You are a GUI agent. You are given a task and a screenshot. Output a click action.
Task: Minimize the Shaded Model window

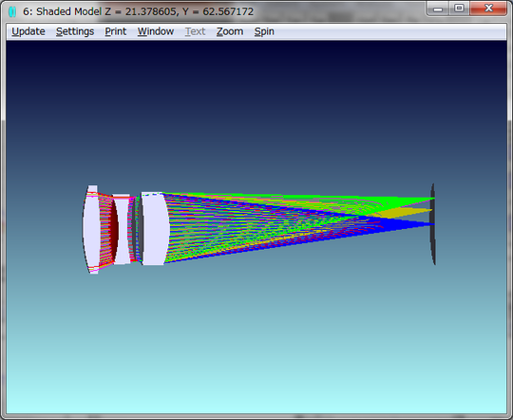click(438, 9)
